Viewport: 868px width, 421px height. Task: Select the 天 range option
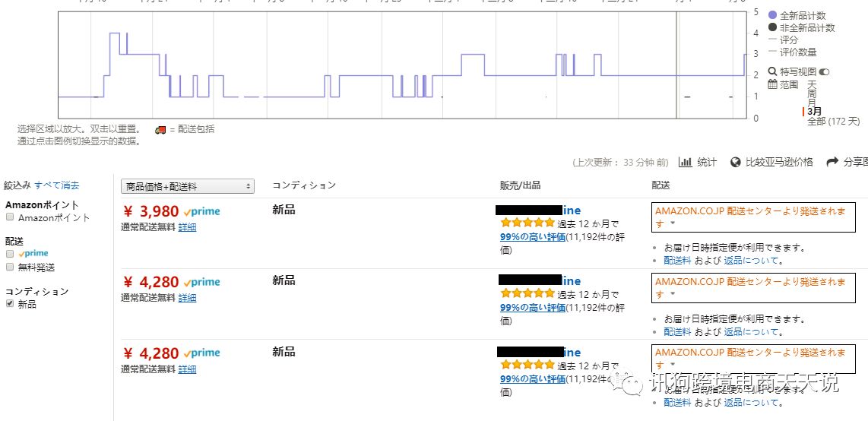pos(812,84)
